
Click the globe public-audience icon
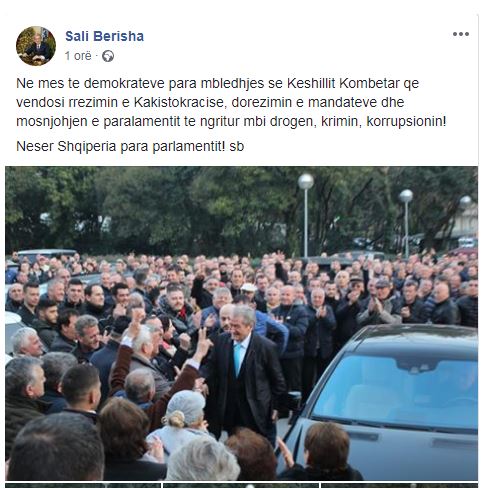pyautogui.click(x=108, y=56)
